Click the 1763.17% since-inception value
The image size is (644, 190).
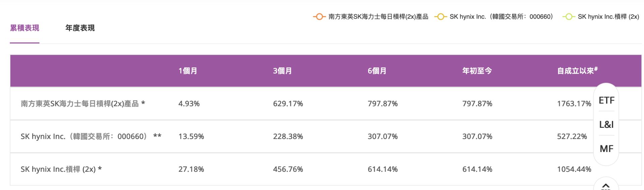pyautogui.click(x=574, y=104)
